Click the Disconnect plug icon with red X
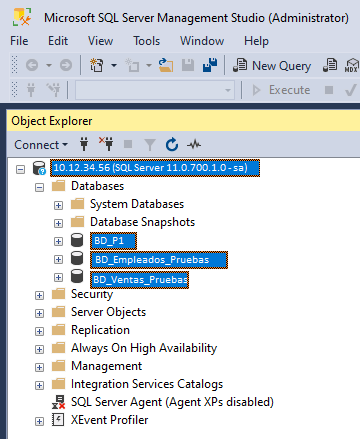 (x=106, y=144)
